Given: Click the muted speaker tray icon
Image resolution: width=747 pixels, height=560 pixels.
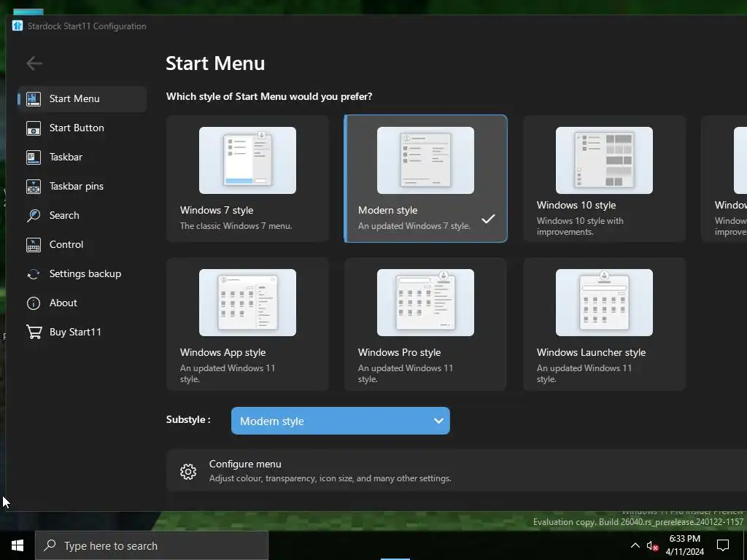Looking at the screenshot, I should [x=652, y=545].
